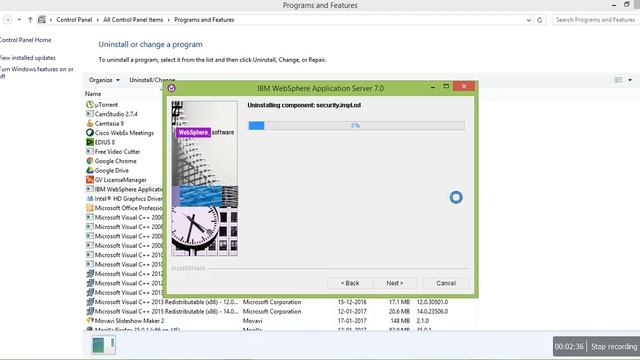Image resolution: width=640 pixels, height=360 pixels.
Task: Select the Cisco WebEx Meetings icon
Action: [90, 133]
